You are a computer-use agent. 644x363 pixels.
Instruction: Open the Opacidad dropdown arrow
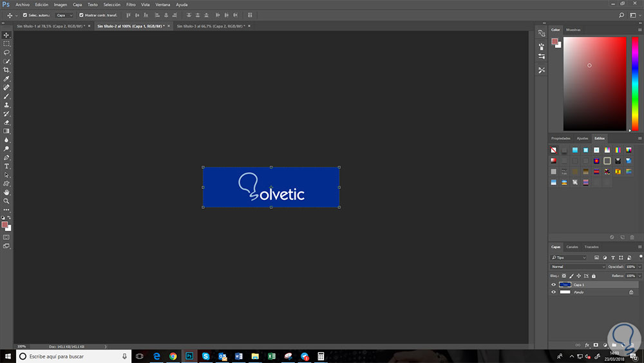tap(640, 267)
